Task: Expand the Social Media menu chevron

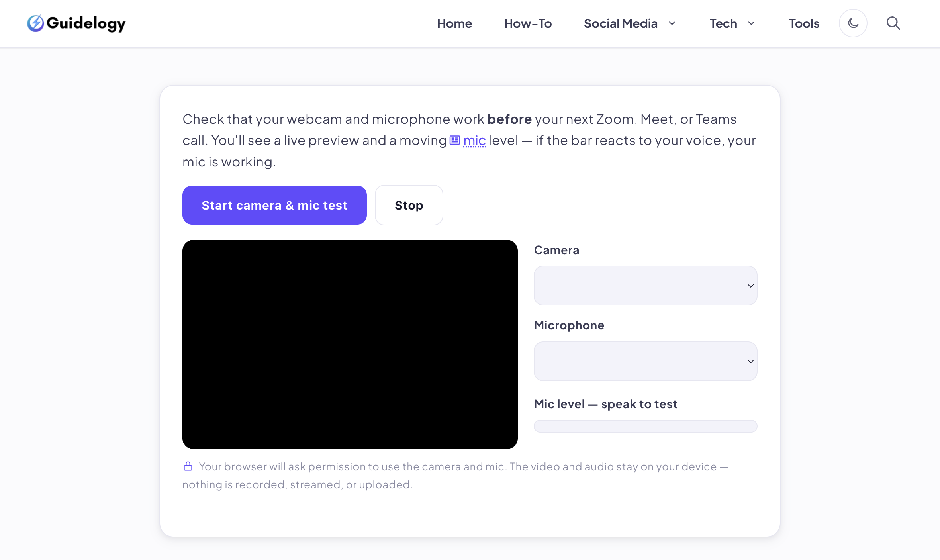Action: pos(672,23)
